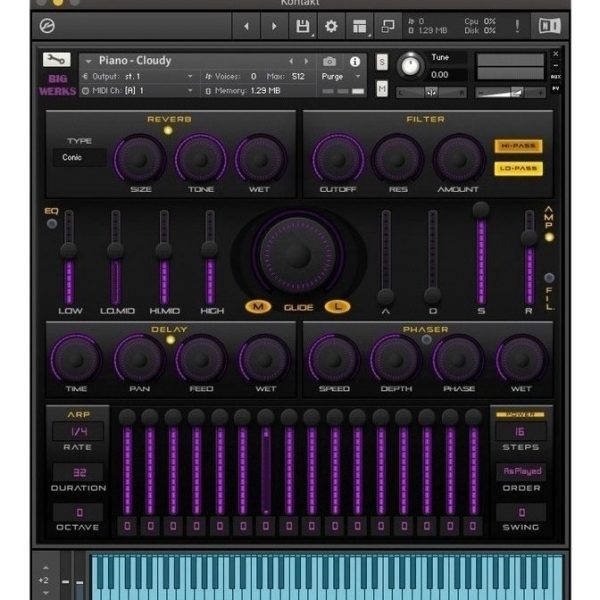Open reverb Type dropdown showing Conic

79,157
